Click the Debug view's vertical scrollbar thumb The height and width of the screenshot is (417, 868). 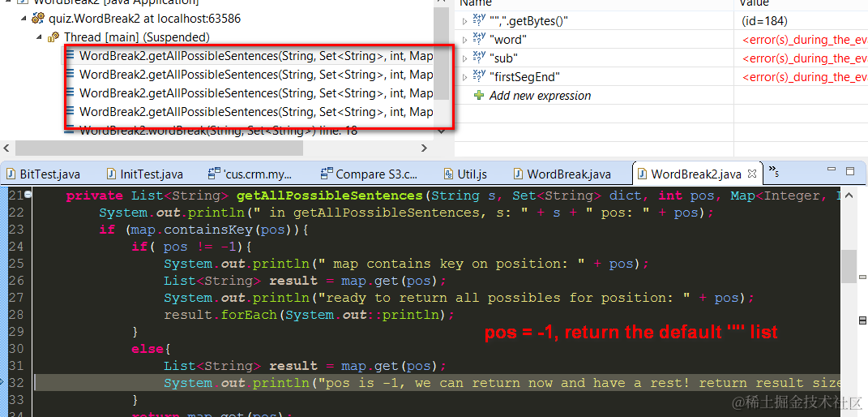(441, 54)
